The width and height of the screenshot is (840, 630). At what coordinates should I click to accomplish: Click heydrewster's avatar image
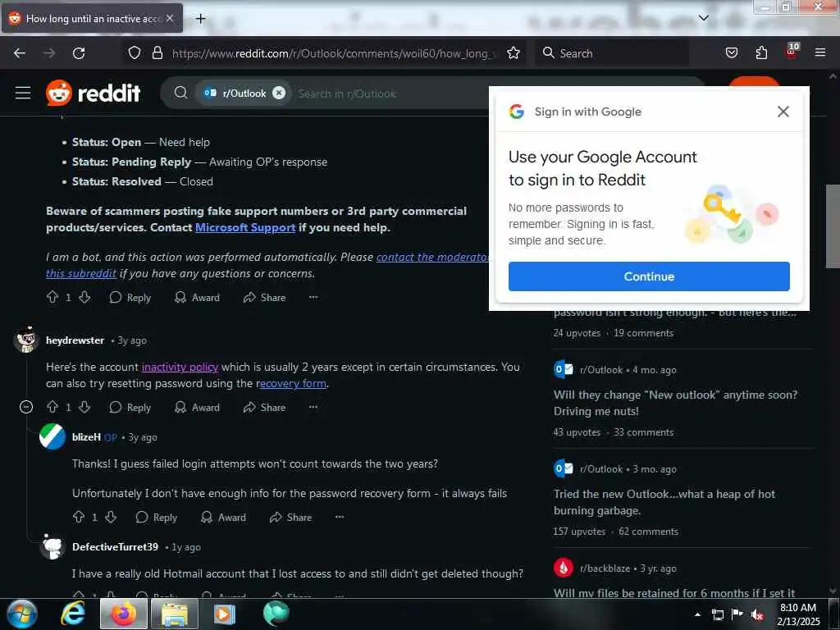[25, 340]
